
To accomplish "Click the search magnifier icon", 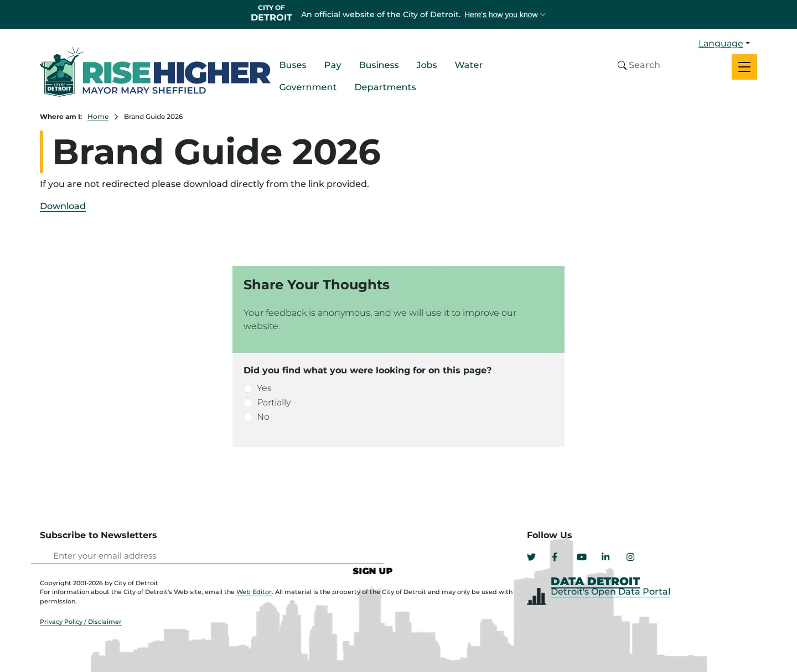I will 622,65.
